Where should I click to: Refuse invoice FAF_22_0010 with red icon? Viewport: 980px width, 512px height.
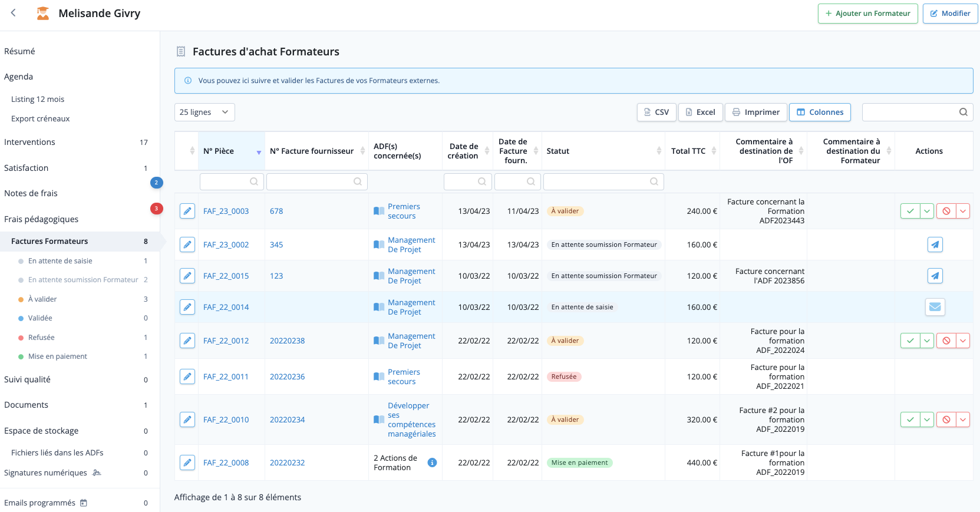coord(946,419)
